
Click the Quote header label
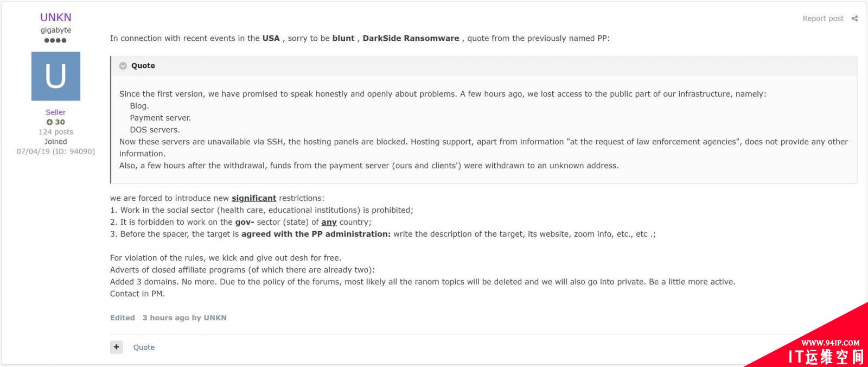point(143,66)
